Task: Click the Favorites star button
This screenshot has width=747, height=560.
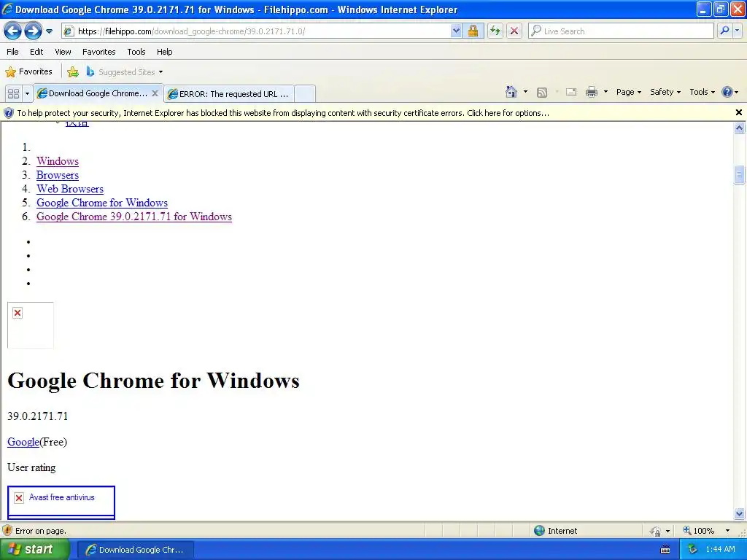Action: tap(28, 72)
